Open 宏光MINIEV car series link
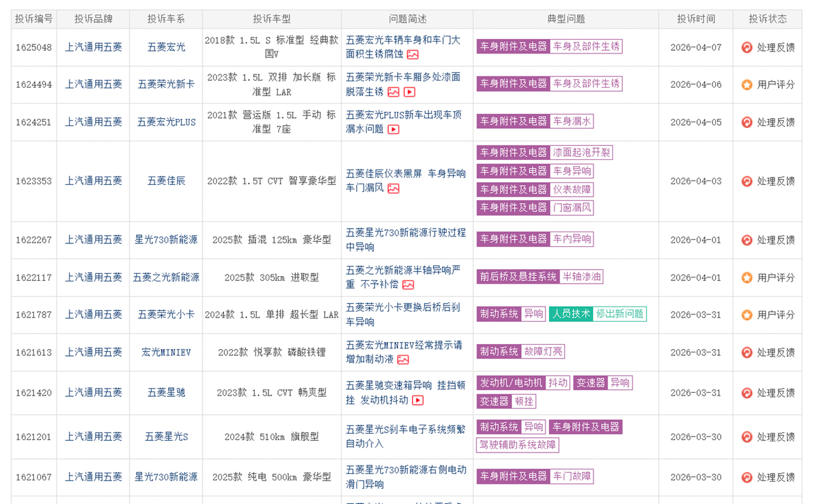 click(166, 352)
